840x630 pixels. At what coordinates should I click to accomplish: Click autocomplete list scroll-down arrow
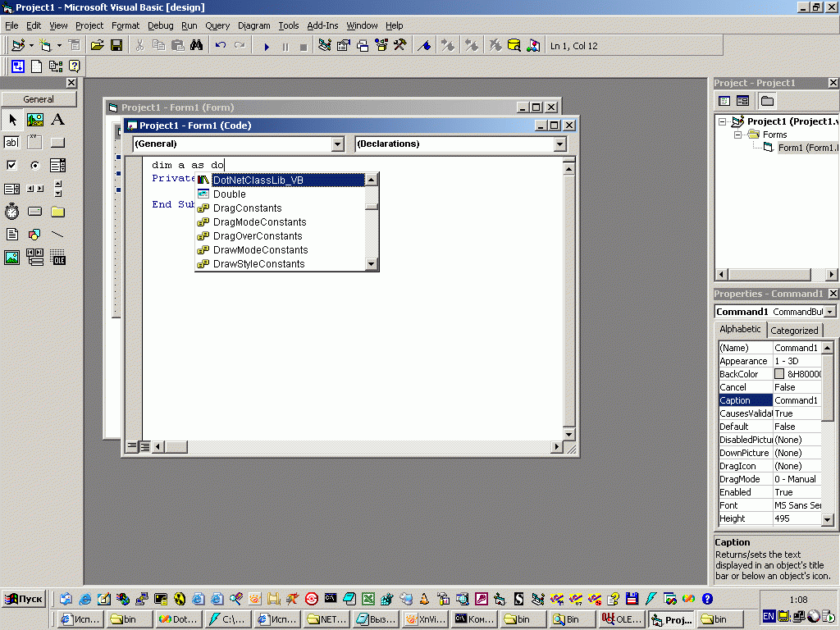point(372,263)
